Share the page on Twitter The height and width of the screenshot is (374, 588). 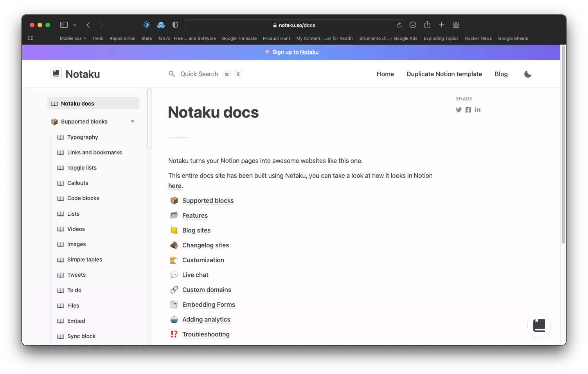(459, 110)
